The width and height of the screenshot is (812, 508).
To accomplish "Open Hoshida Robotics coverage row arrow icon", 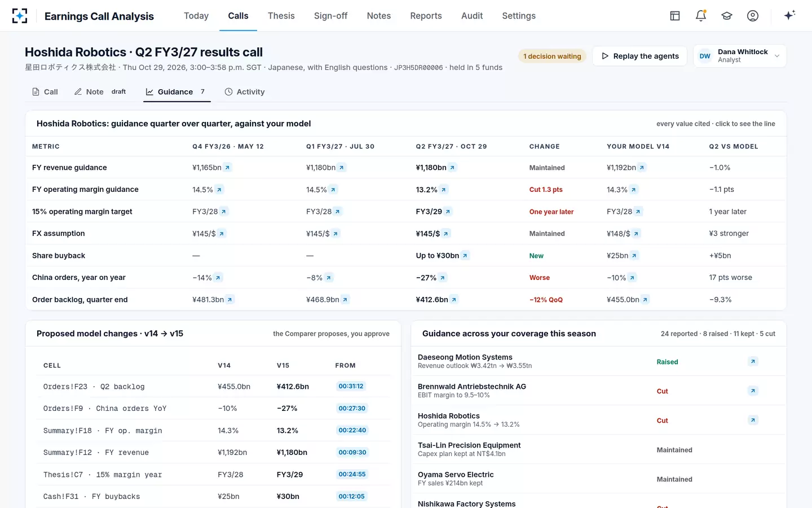I will pos(753,420).
